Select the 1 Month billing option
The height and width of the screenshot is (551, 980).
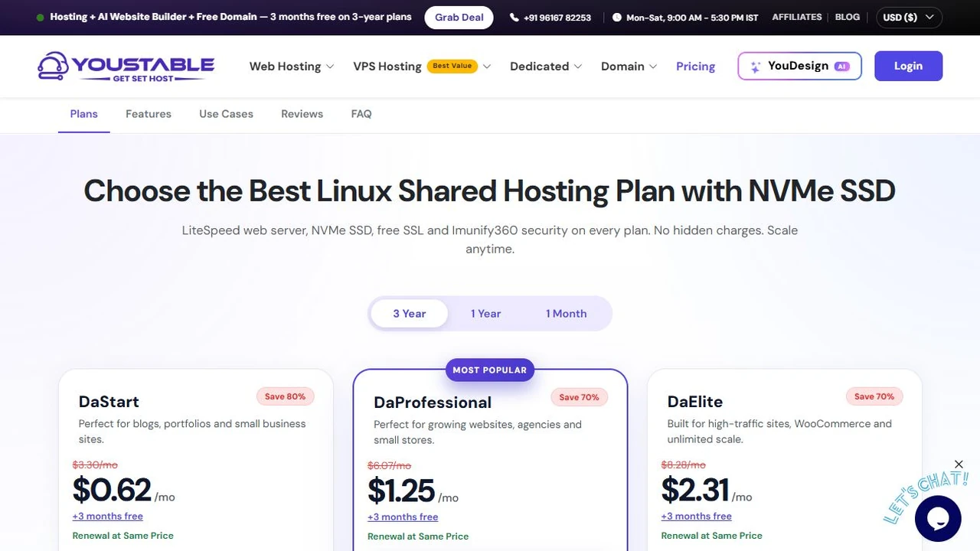[567, 314]
